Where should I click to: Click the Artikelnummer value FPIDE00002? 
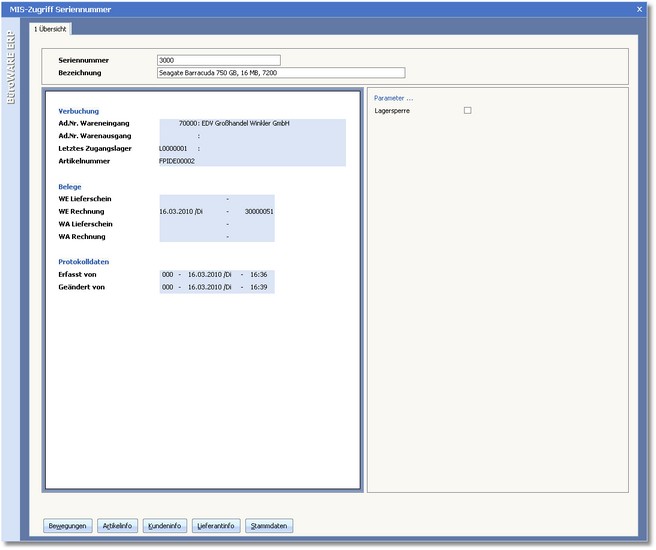coord(177,161)
